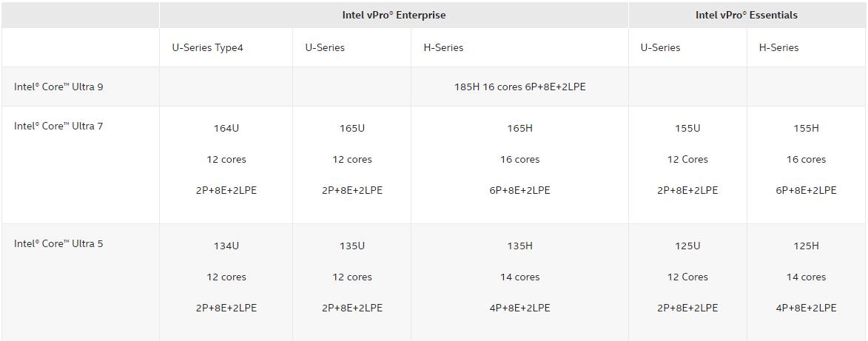Click the Intel Core Ultra 9 row label
Viewport: 868px width, 341px height.
(x=58, y=87)
